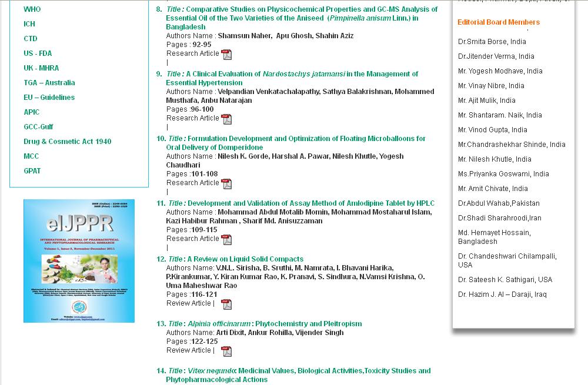Screen dimensions: 588x385
Task: Open PDF icon for Liquid Solid Compacts review
Action: [x=226, y=304]
